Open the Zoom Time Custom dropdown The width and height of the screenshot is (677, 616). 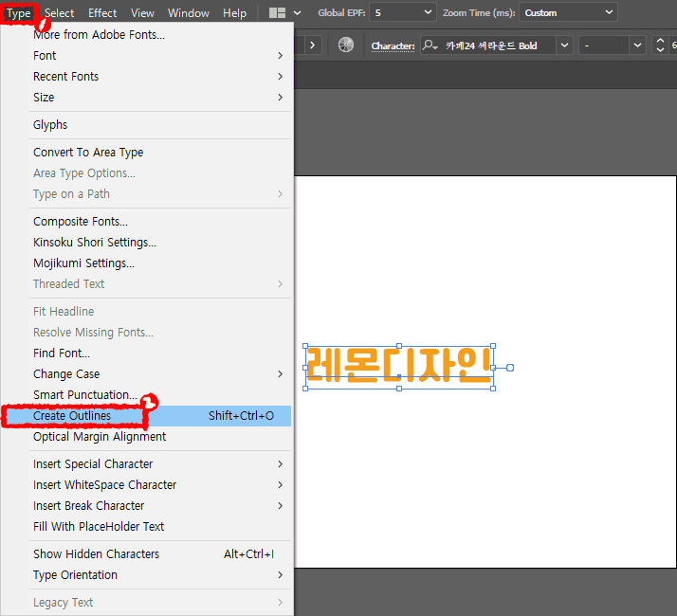(x=568, y=12)
